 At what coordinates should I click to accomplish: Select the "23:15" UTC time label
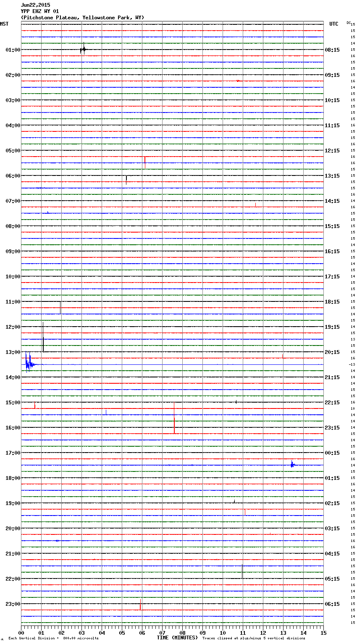pos(332,428)
